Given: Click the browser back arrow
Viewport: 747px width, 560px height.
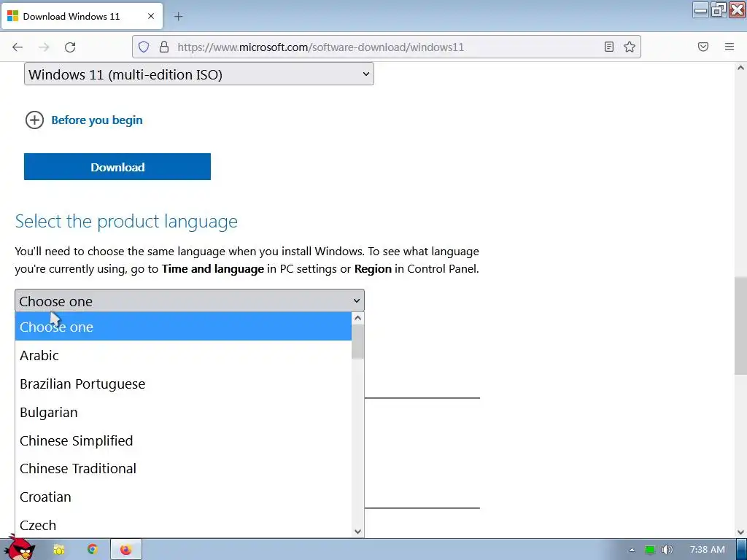Looking at the screenshot, I should (x=18, y=47).
